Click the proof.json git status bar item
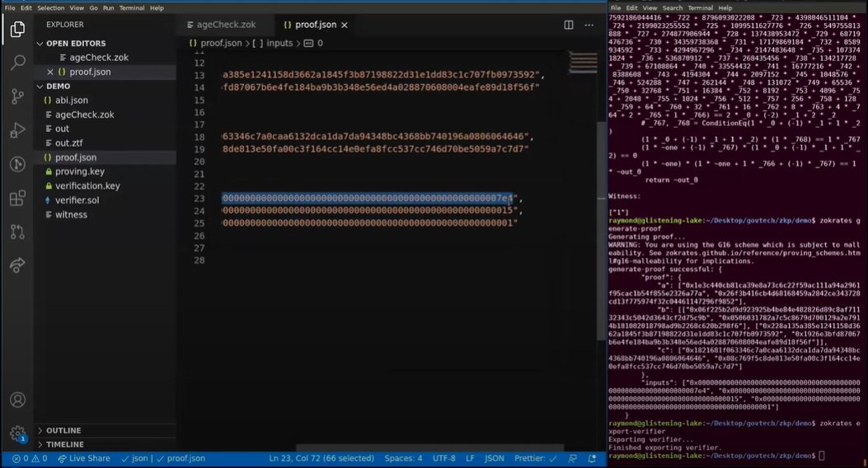This screenshot has width=868, height=468. [x=181, y=459]
